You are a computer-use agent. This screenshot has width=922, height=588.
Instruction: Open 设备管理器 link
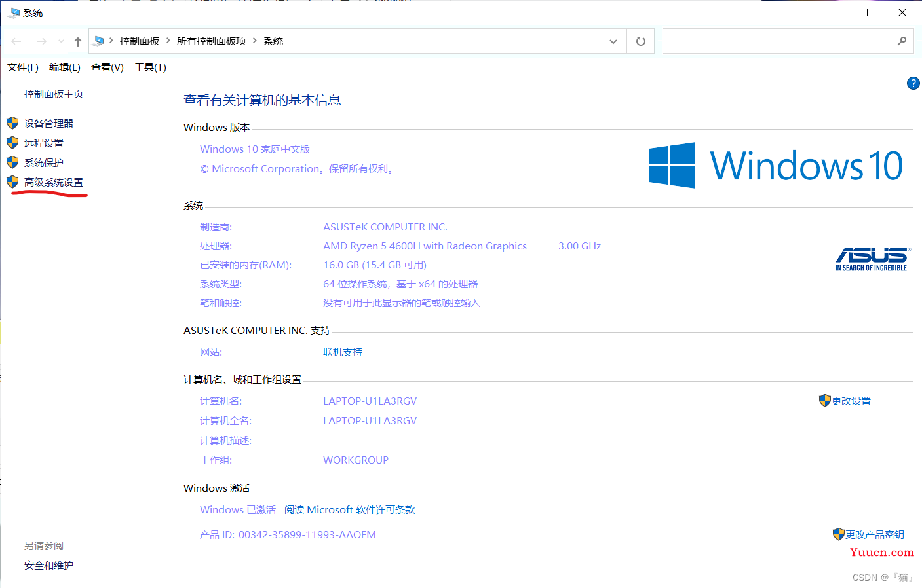pos(48,123)
